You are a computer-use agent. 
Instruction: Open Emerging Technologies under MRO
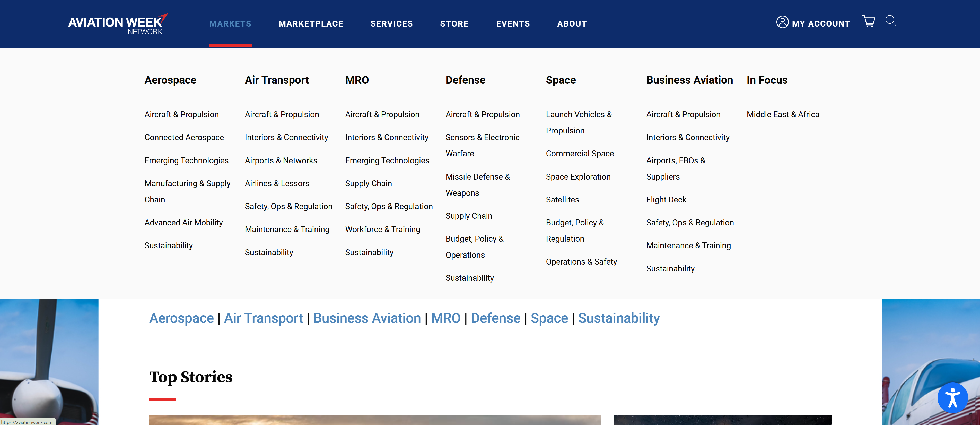(387, 160)
